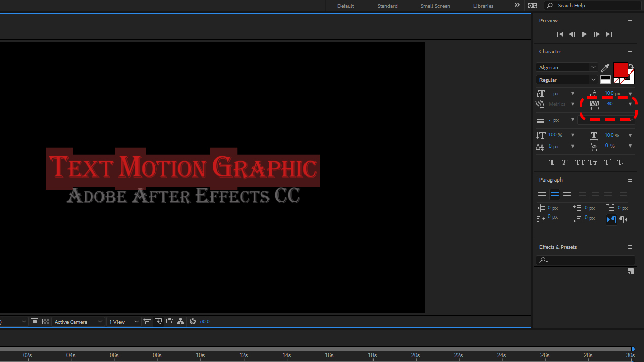Open the Paragraph panel menu
This screenshot has width=644, height=362.
coord(630,180)
